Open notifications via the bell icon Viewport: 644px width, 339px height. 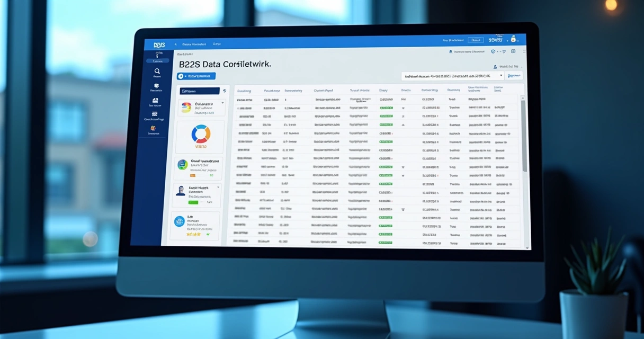[504, 51]
